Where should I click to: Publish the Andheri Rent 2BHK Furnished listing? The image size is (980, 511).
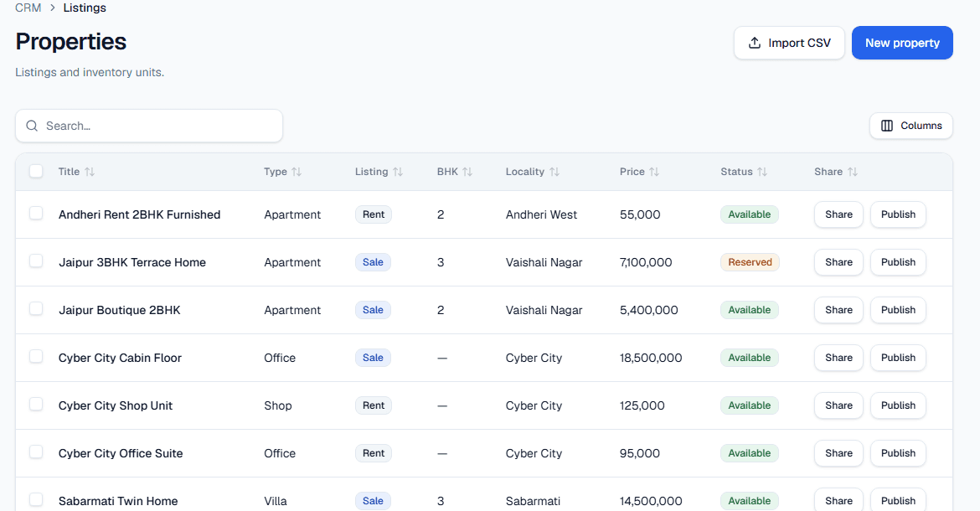click(x=898, y=214)
